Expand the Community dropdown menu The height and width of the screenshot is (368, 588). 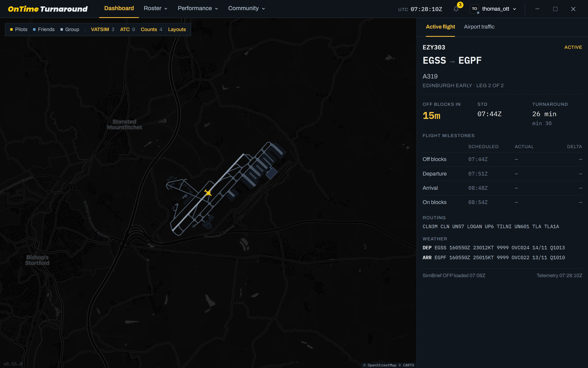pos(246,8)
